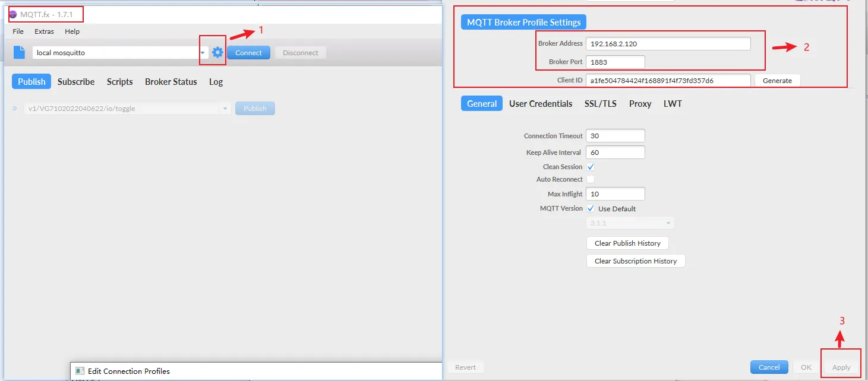The width and height of the screenshot is (868, 381).
Task: Enable the Auto Reconnect checkbox
Action: 591,179
